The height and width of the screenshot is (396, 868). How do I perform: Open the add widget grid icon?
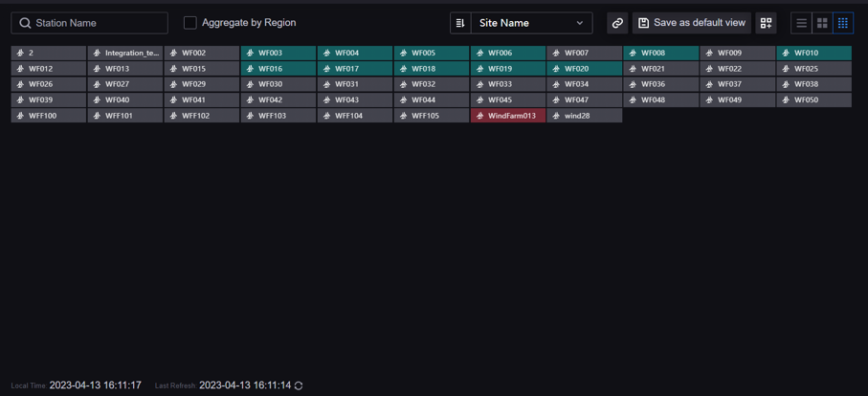766,23
